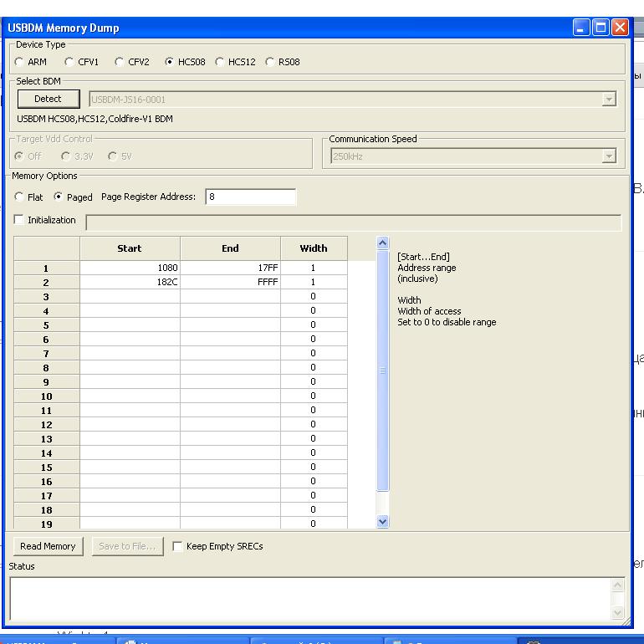Click the Read Memory button
This screenshot has width=644, height=644.
48,546
